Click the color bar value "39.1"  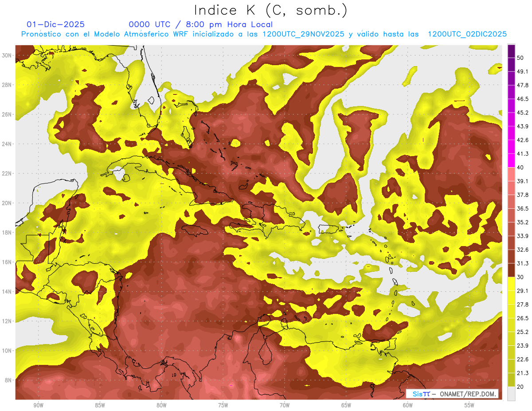pyautogui.click(x=523, y=181)
